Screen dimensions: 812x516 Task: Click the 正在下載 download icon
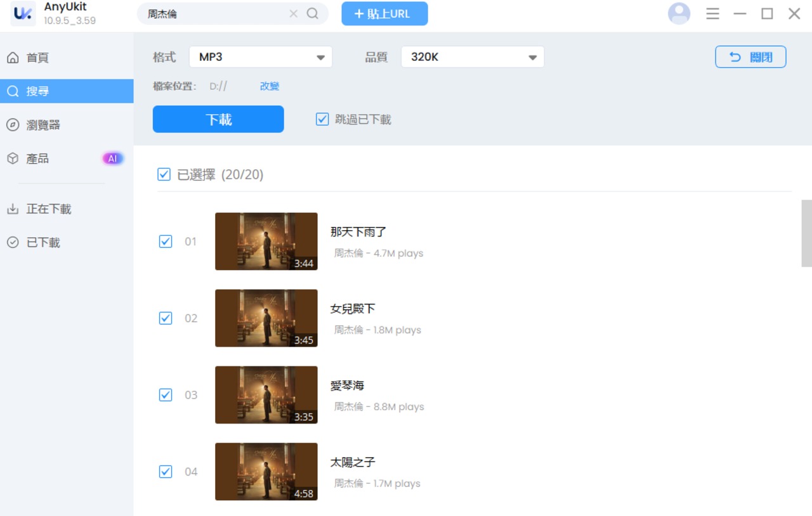13,209
